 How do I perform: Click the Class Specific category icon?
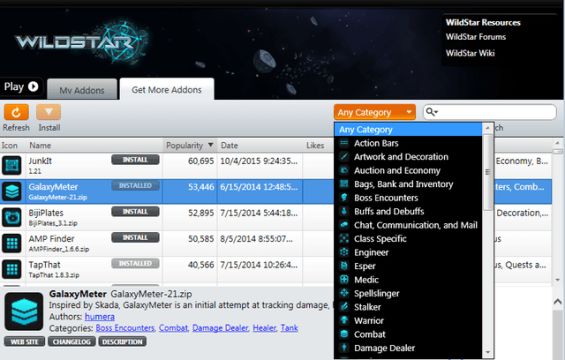(344, 239)
